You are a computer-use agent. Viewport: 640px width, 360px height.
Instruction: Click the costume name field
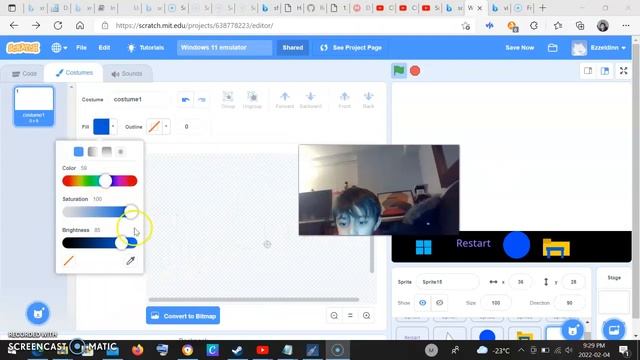pos(140,100)
